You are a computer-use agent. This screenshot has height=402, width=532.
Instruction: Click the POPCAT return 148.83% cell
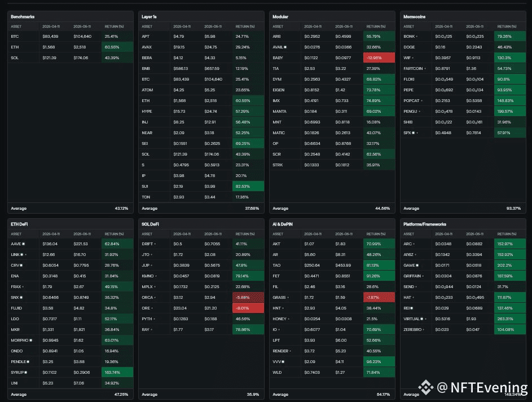coord(510,101)
